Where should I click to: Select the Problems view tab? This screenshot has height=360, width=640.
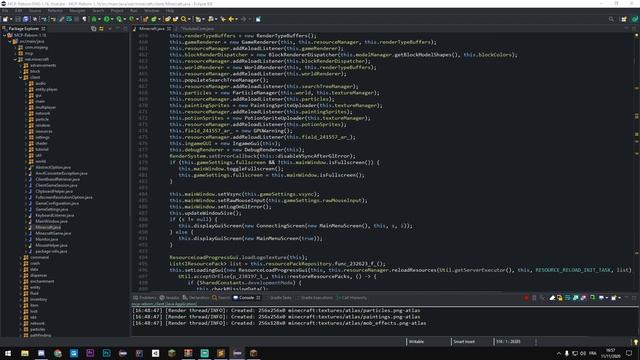[x=144, y=298]
